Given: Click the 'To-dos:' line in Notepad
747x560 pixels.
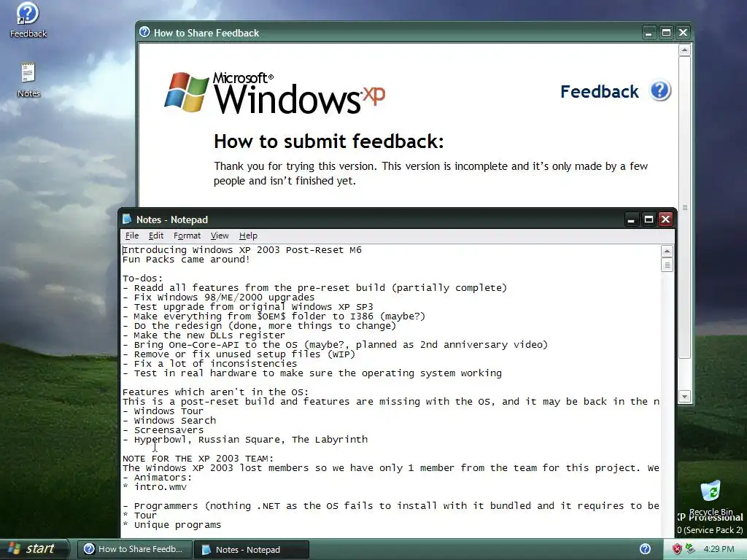Looking at the screenshot, I should [142, 278].
